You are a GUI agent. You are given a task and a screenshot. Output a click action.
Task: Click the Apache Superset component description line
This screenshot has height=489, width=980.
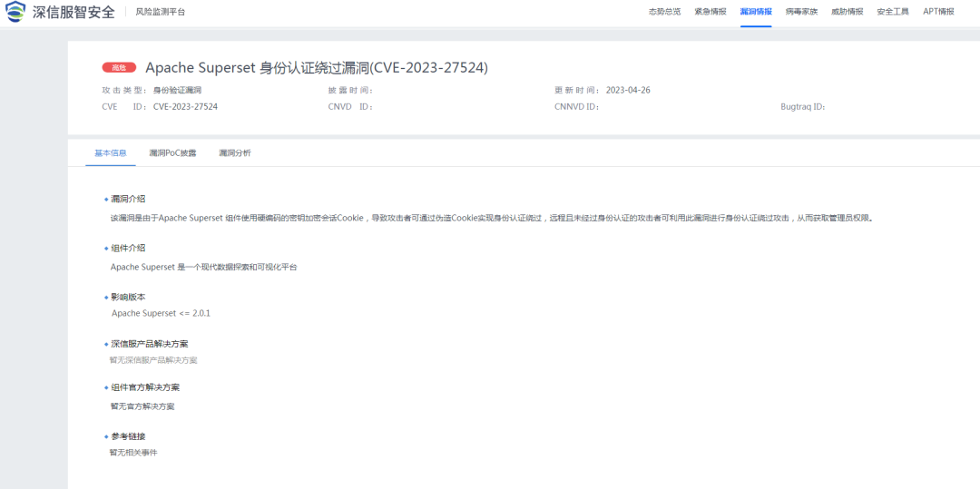point(204,267)
